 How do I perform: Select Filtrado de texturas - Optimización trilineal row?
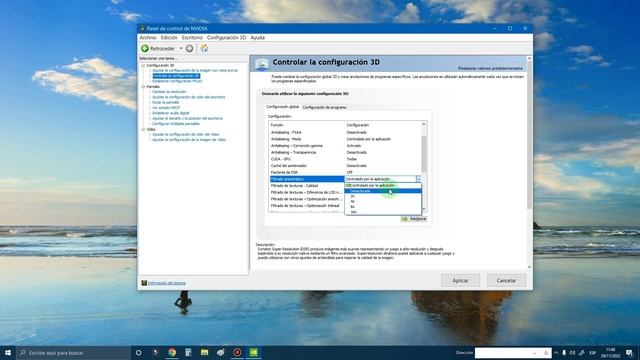(307, 206)
